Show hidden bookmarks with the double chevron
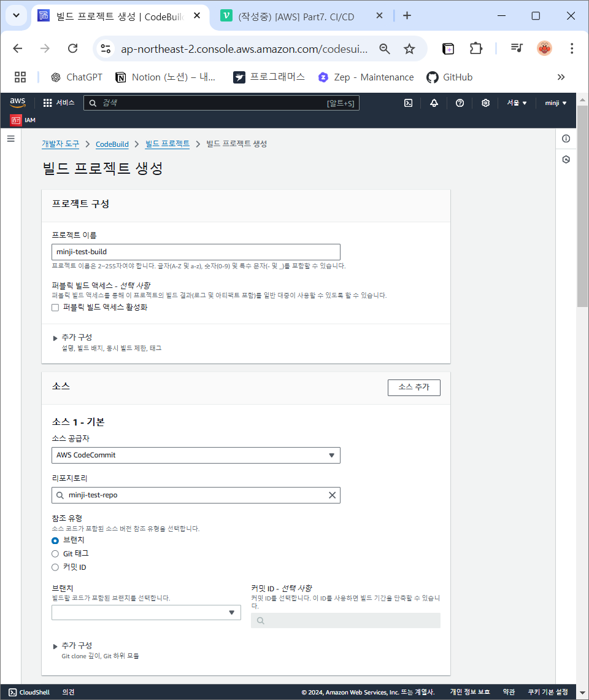 561,77
